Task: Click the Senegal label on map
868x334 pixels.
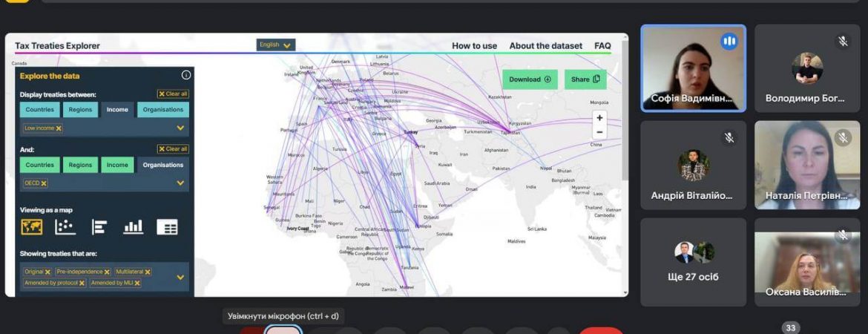Action: click(x=273, y=207)
